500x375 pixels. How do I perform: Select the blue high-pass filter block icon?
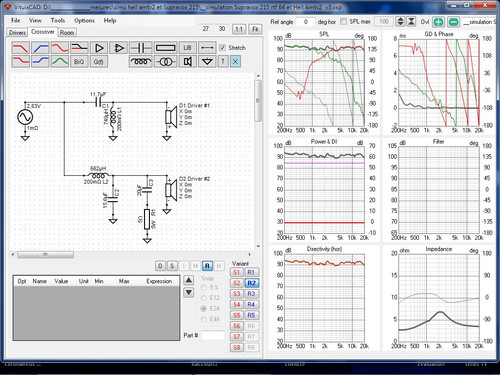coord(40,48)
